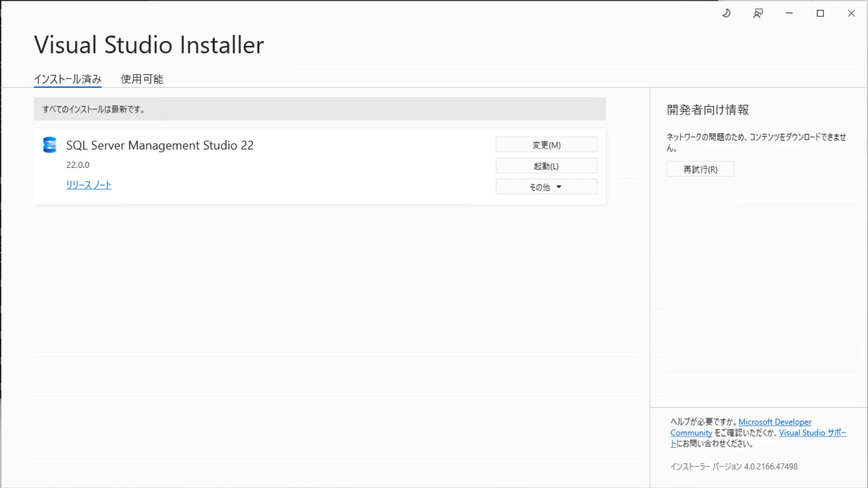Click the 変更(M) button
868x488 pixels.
(546, 145)
